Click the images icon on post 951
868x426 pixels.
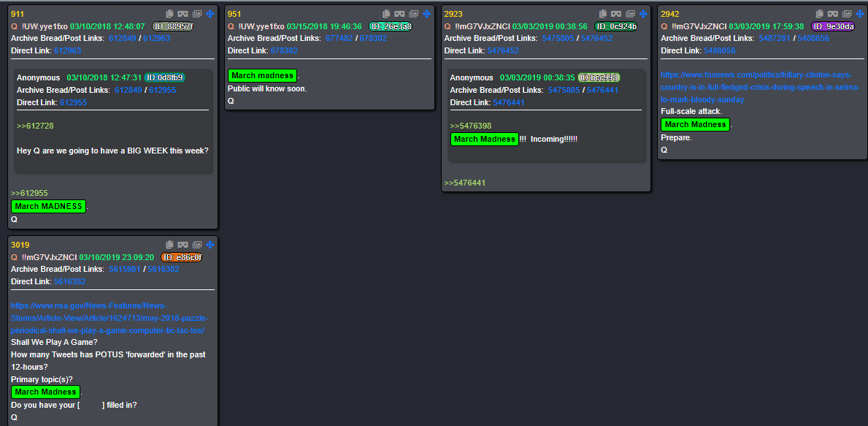413,14
